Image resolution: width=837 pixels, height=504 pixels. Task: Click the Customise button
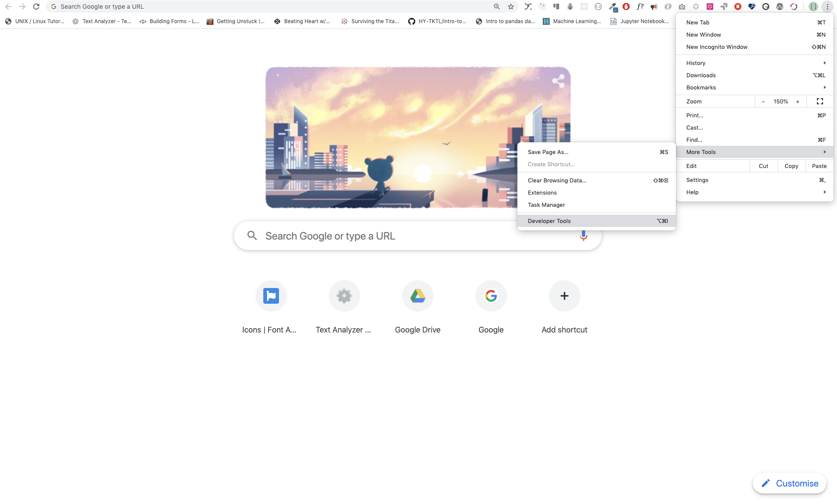click(789, 483)
